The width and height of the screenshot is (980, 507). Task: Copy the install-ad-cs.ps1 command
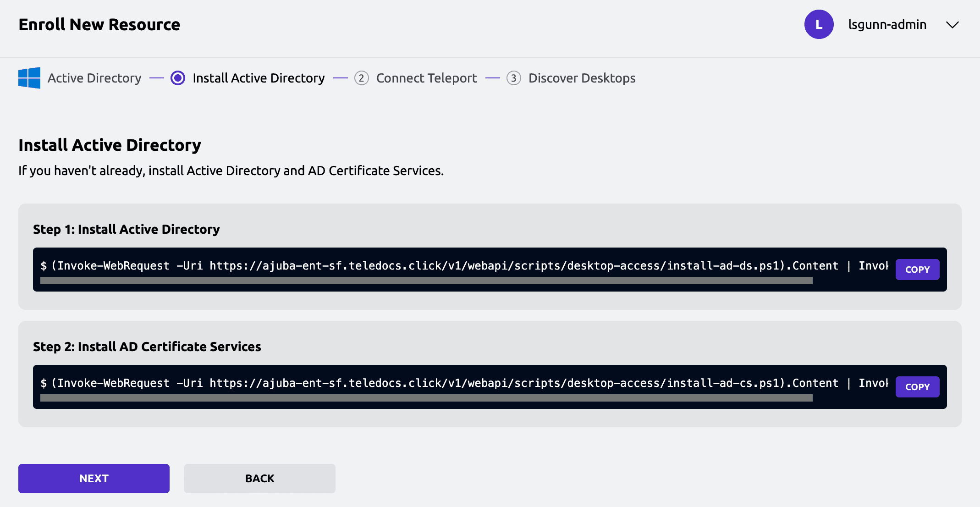point(917,387)
